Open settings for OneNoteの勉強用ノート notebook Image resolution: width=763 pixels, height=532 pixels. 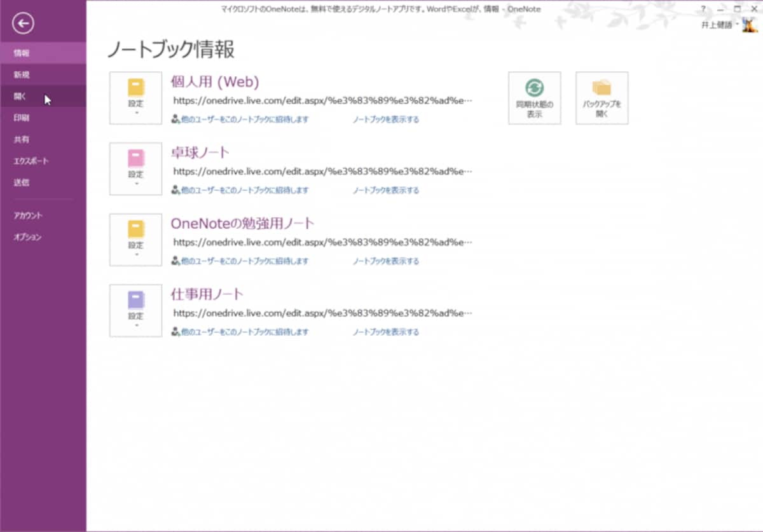[135, 240]
